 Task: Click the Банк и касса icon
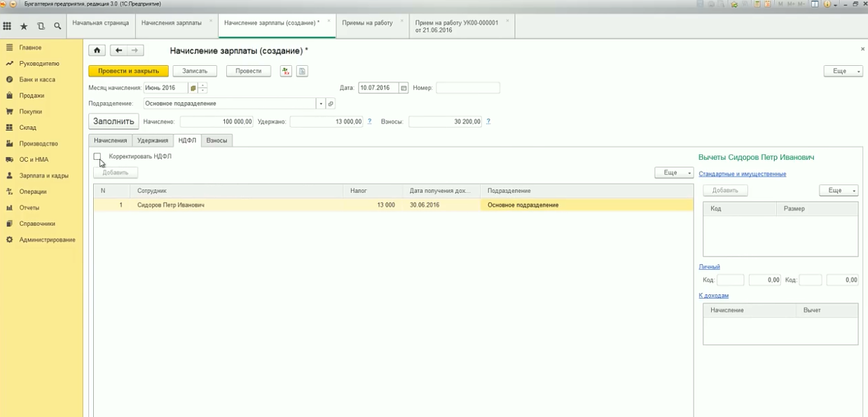point(10,80)
